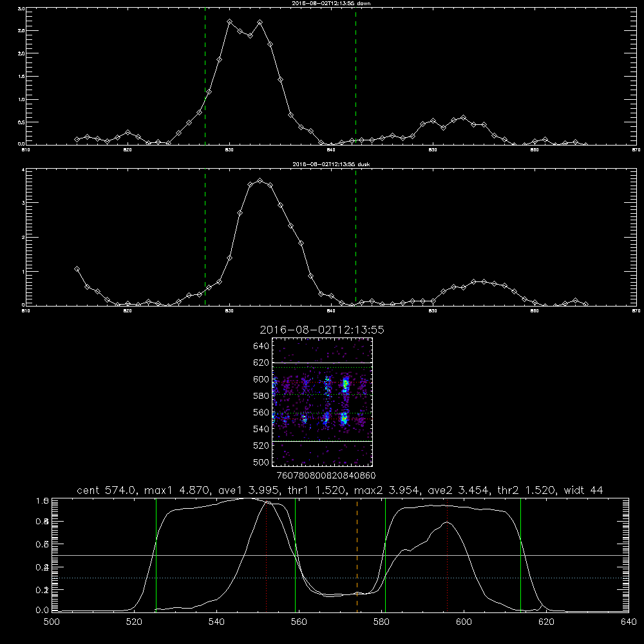Click the spectral image heatmap
This screenshot has width=644, height=644.
[322, 402]
